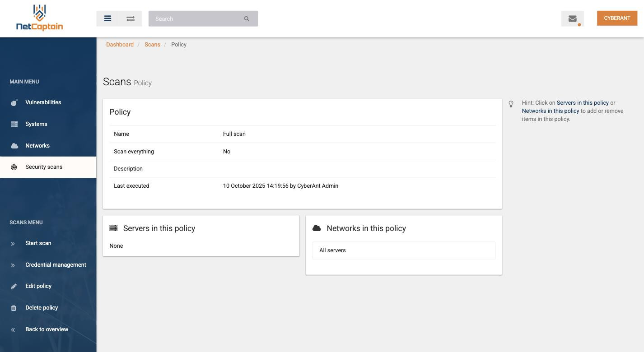Click the Name row label

tap(121, 134)
